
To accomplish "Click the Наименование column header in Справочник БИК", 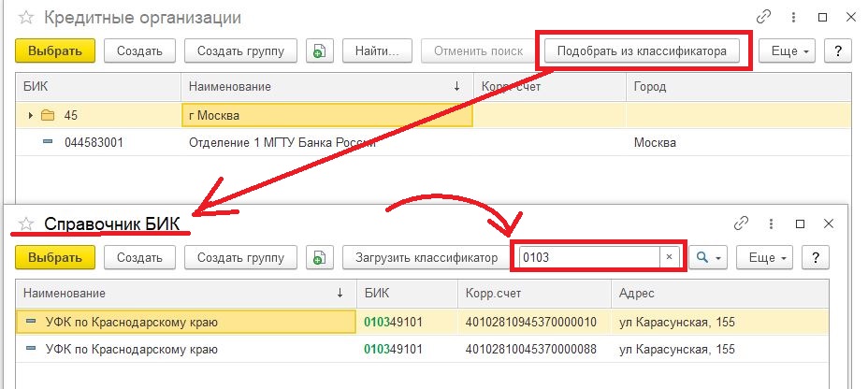I will 186,294.
